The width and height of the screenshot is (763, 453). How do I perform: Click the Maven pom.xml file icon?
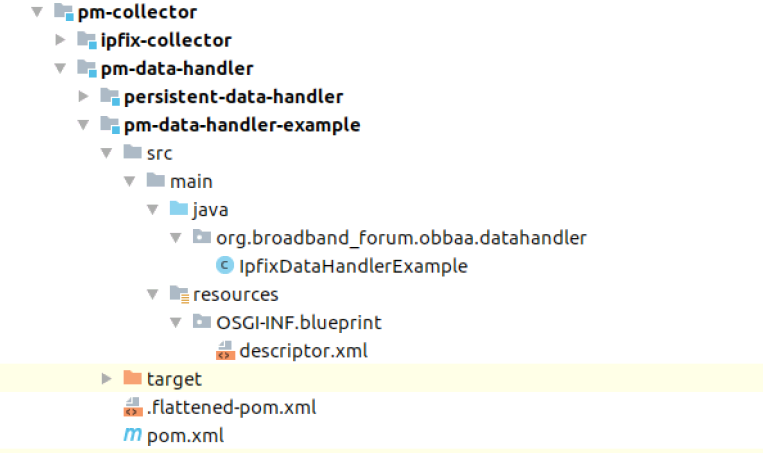(x=132, y=435)
